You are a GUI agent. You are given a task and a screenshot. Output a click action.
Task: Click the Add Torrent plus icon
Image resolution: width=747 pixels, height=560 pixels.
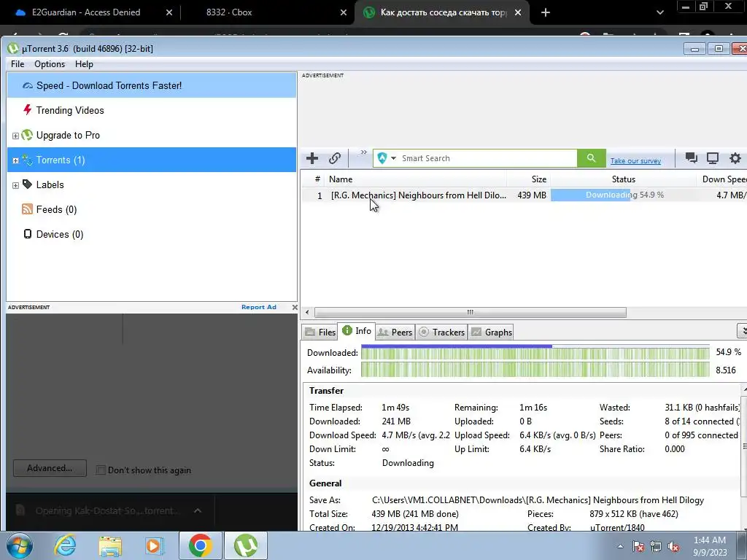[x=312, y=158]
